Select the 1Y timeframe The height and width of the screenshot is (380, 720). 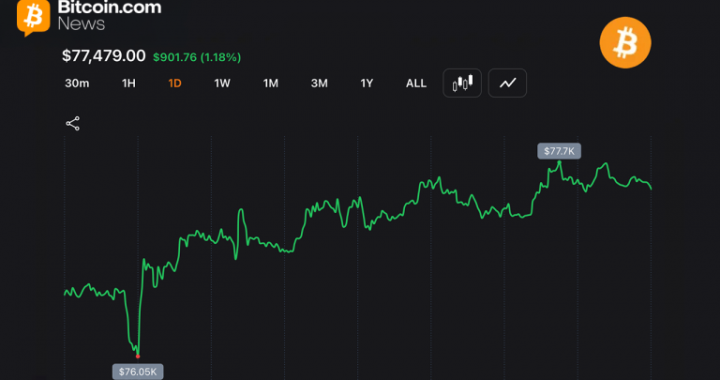coord(366,84)
